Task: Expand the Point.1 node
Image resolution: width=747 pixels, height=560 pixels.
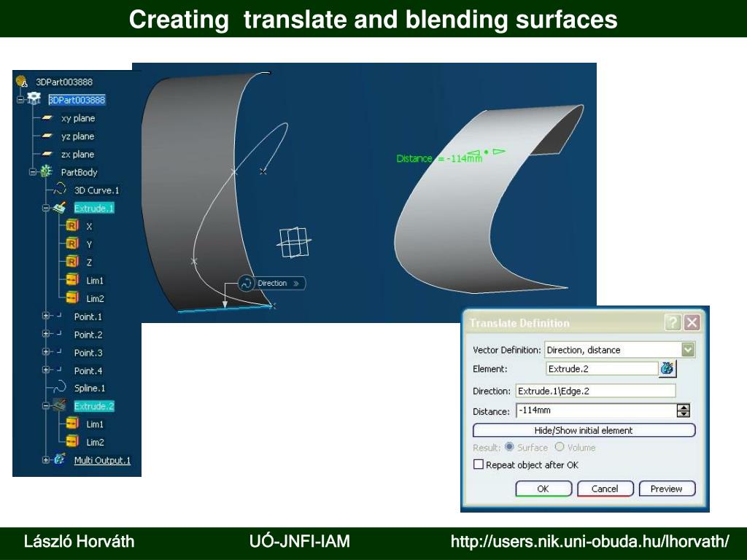Action: [46, 316]
